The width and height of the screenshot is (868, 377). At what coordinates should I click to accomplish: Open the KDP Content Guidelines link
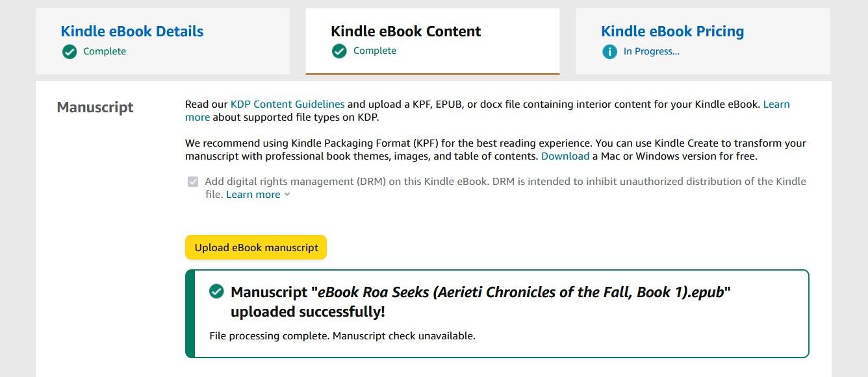[x=288, y=104]
